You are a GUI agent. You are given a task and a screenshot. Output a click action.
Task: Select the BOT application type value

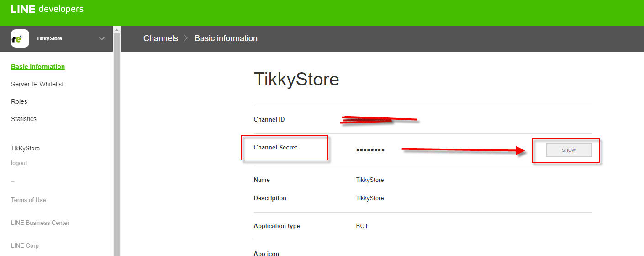pos(362,226)
